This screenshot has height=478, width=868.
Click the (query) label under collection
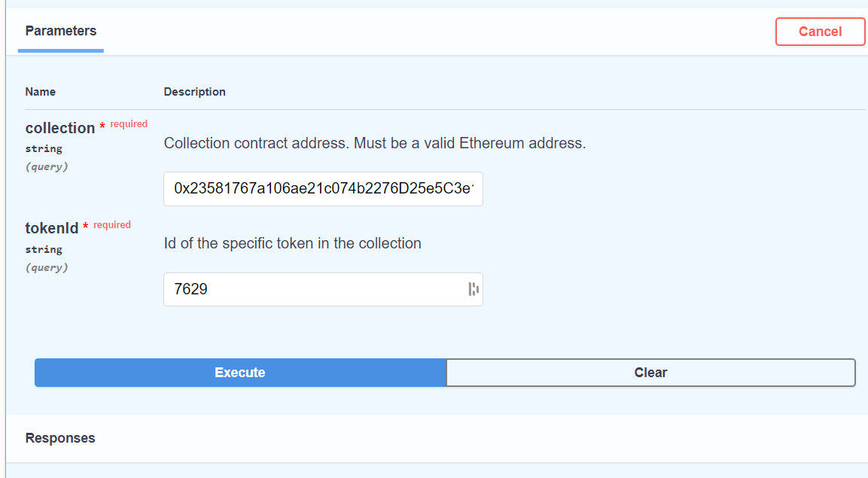[x=47, y=166]
